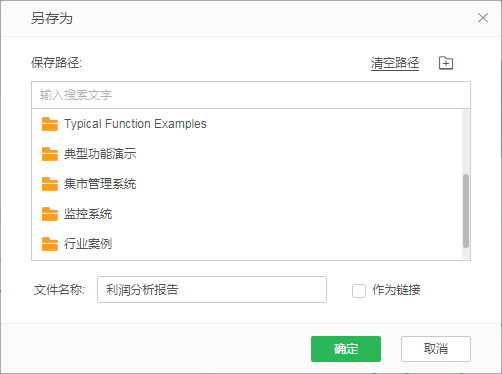The width and height of the screenshot is (502, 374).
Task: Click the folder icon beside 集市管理系统
Action: pyautogui.click(x=50, y=184)
